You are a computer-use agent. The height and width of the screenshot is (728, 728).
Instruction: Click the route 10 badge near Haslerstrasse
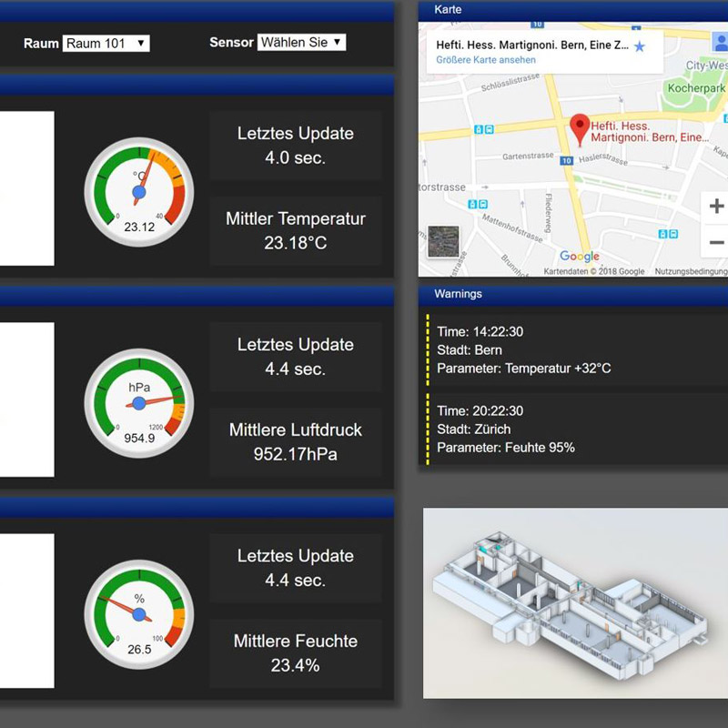[x=566, y=161]
